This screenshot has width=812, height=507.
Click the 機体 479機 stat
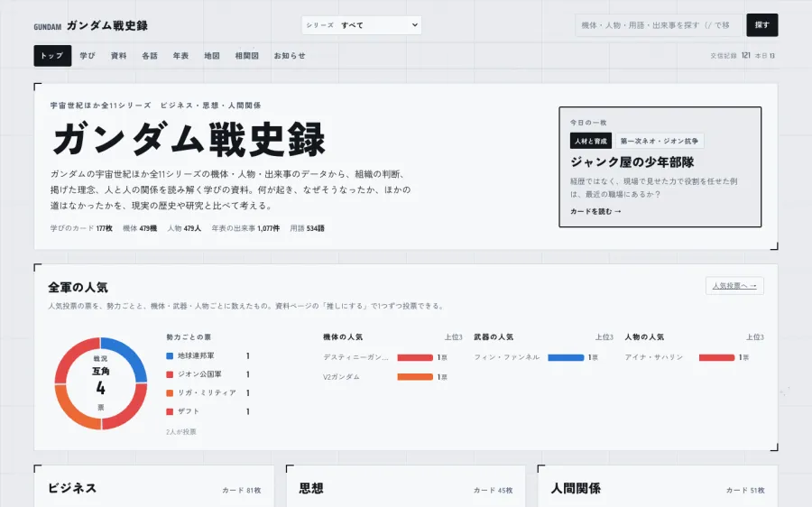(x=140, y=228)
